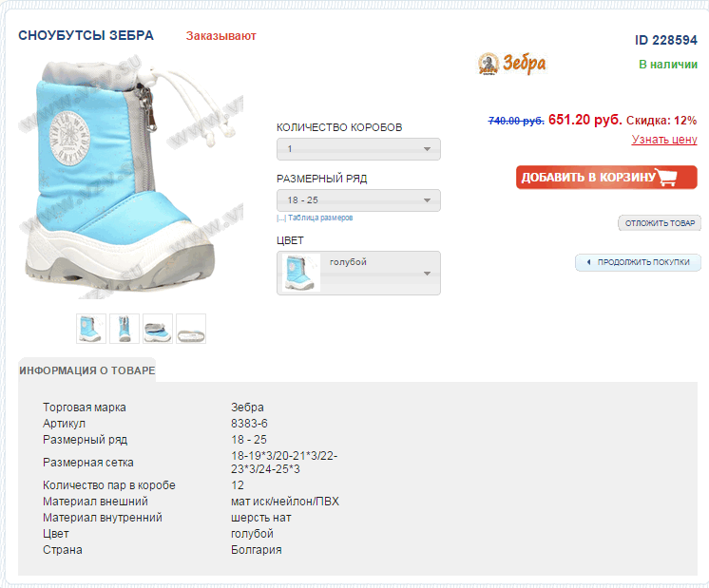Viewport: 709px width, 588px height.
Task: Click the table icon beside Таблица размеров
Action: coord(281,218)
